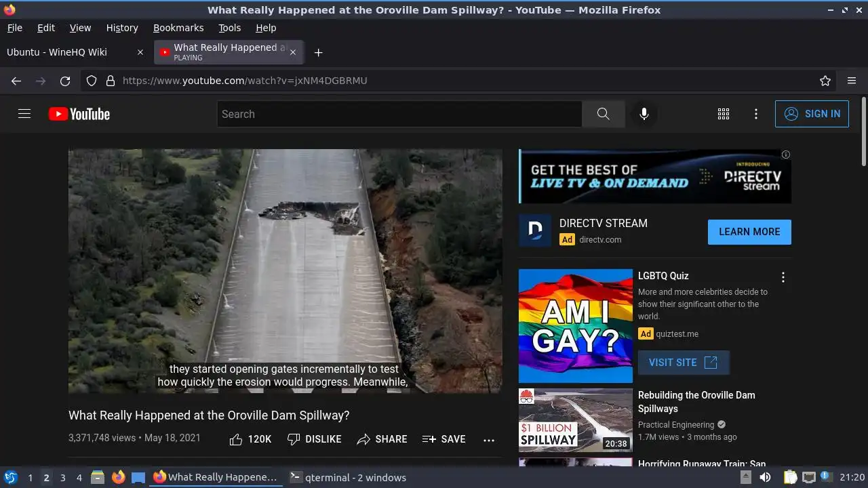Screen dimensions: 868x488
Task: Click the DIRECTV Stream banner ad
Action: 655,176
